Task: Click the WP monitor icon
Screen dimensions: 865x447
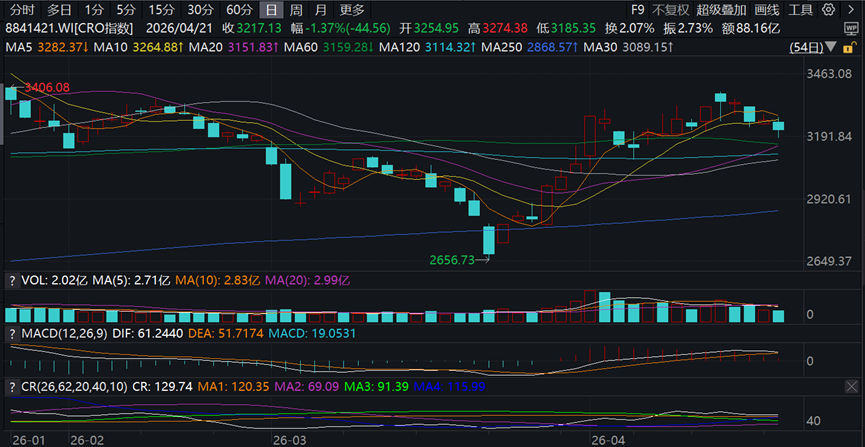Action: tap(850, 28)
